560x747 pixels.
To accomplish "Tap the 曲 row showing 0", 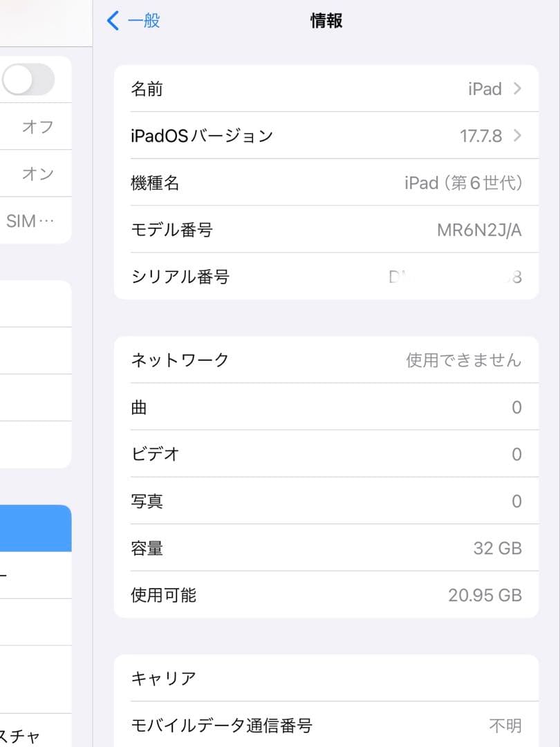I will coord(325,407).
